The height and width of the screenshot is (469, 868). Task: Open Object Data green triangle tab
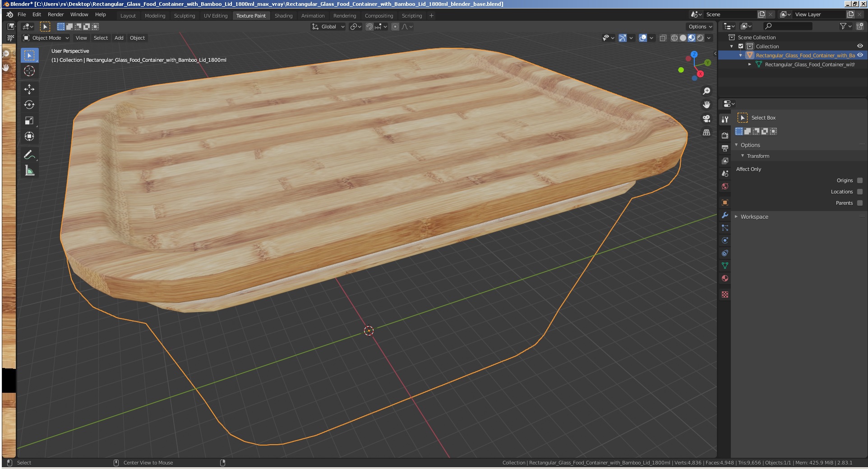click(x=725, y=266)
